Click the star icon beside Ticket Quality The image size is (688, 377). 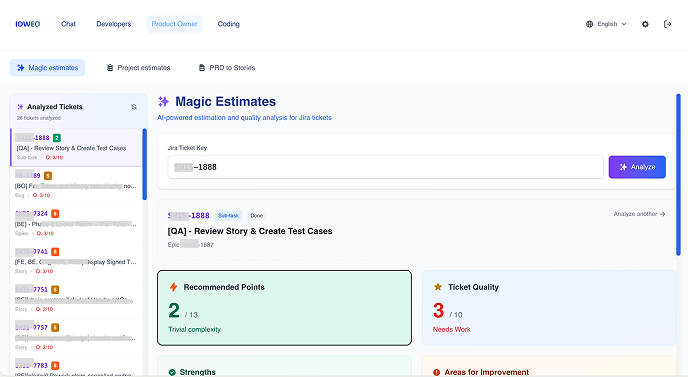click(438, 287)
